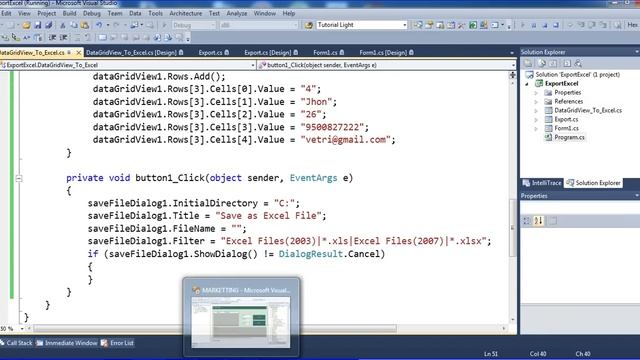Open the Debug configuration dropdown
The width and height of the screenshot is (640, 360).
pyautogui.click(x=213, y=25)
